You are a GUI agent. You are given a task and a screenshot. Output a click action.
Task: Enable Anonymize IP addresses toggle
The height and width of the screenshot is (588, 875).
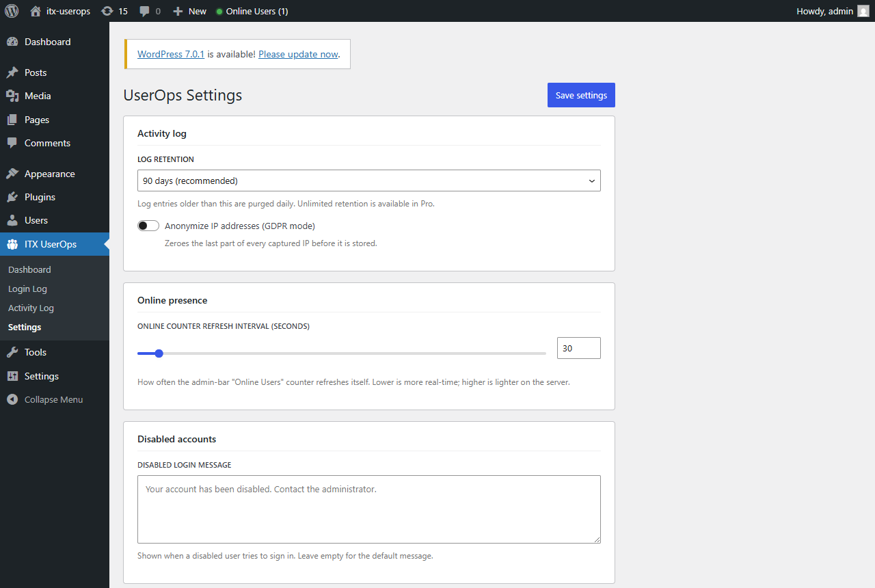148,226
